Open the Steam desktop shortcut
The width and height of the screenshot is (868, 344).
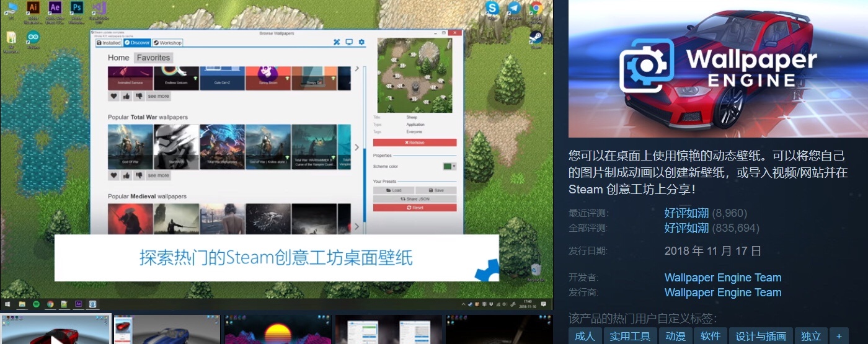(x=536, y=40)
